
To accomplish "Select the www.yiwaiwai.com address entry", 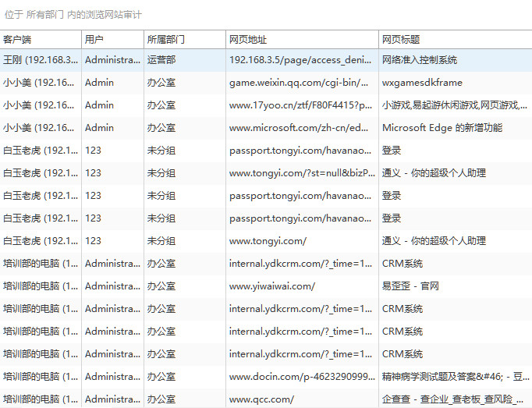I will point(272,286).
